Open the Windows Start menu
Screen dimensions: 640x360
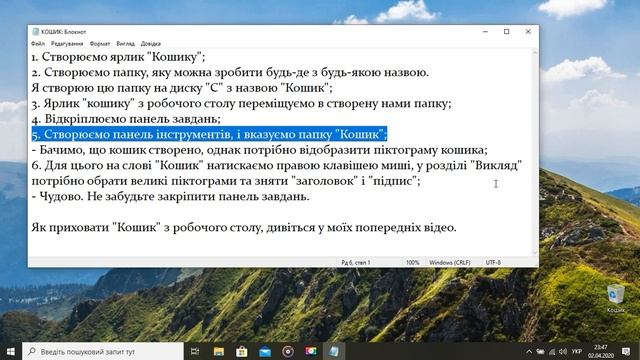(11, 351)
